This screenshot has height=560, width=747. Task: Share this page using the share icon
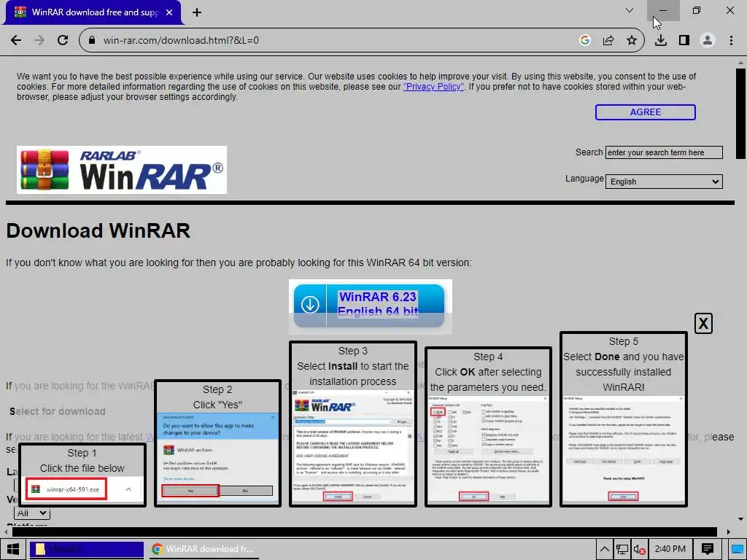click(608, 41)
